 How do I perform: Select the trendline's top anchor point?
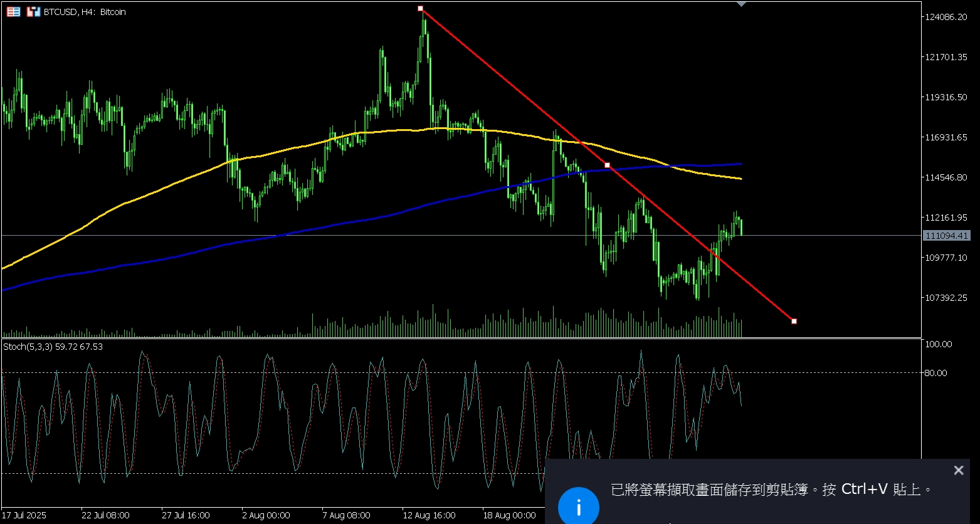click(420, 9)
